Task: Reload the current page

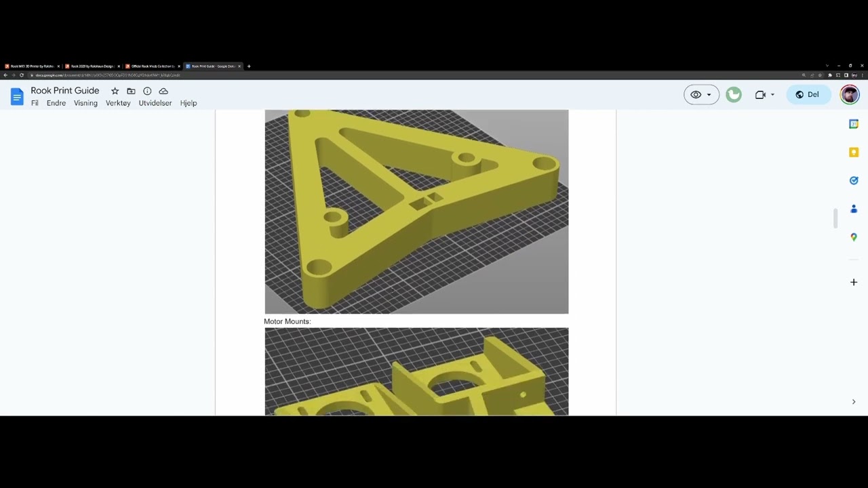Action: pyautogui.click(x=22, y=75)
